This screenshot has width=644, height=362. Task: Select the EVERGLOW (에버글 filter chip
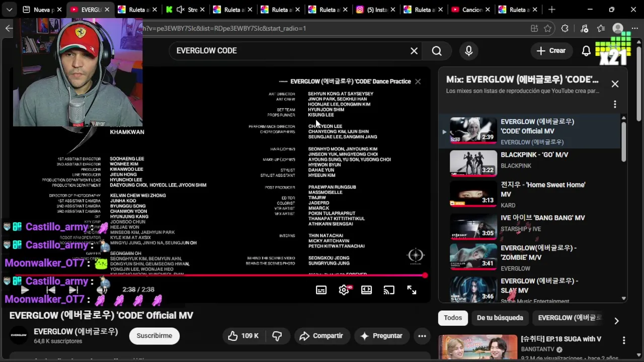(570, 318)
